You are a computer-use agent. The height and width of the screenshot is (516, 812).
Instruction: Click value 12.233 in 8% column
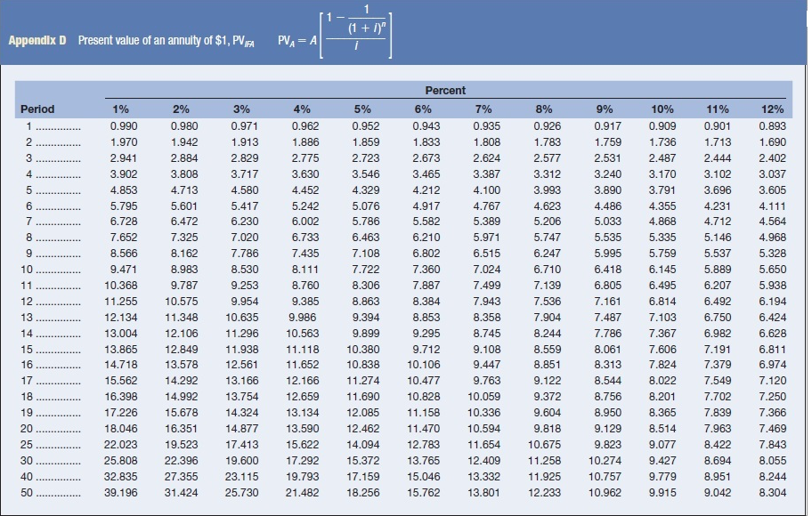coord(544,493)
